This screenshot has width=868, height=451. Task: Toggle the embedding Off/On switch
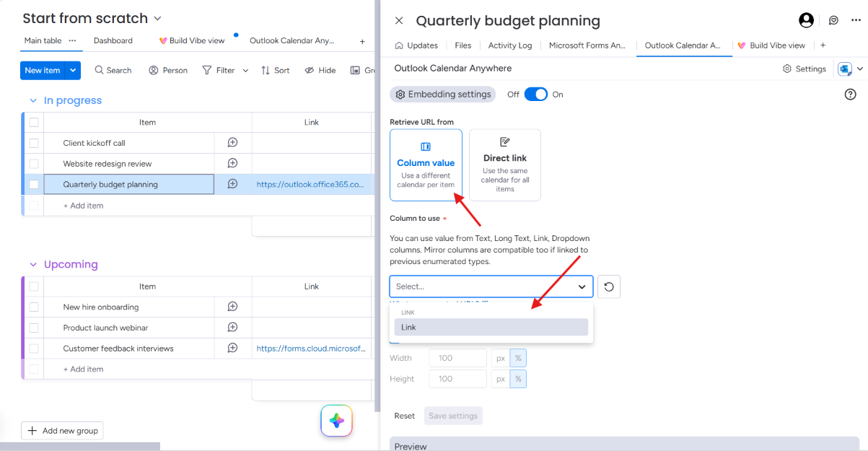click(535, 95)
